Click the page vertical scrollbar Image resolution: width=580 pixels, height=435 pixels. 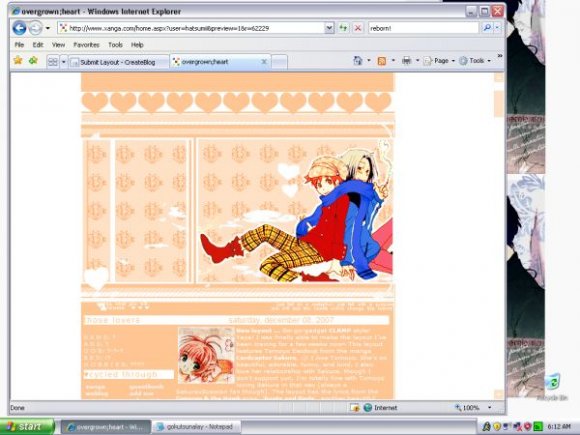tap(499, 236)
